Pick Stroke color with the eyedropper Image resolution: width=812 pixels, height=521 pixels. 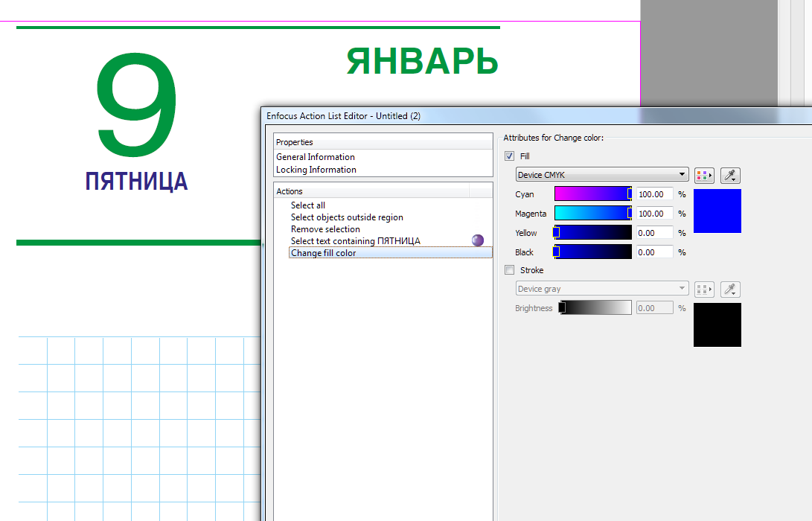(730, 290)
